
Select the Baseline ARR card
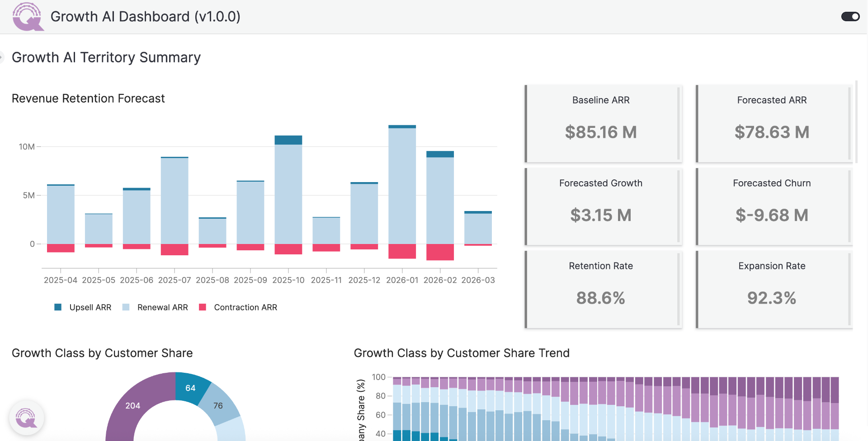(603, 123)
